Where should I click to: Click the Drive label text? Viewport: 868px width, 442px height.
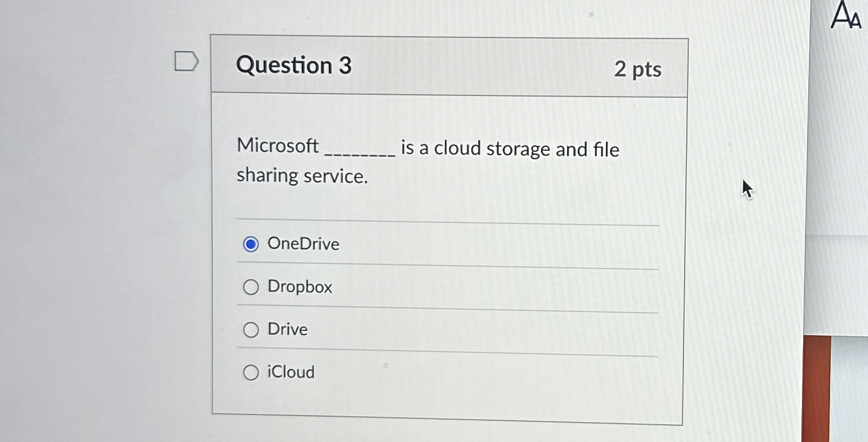(x=287, y=329)
